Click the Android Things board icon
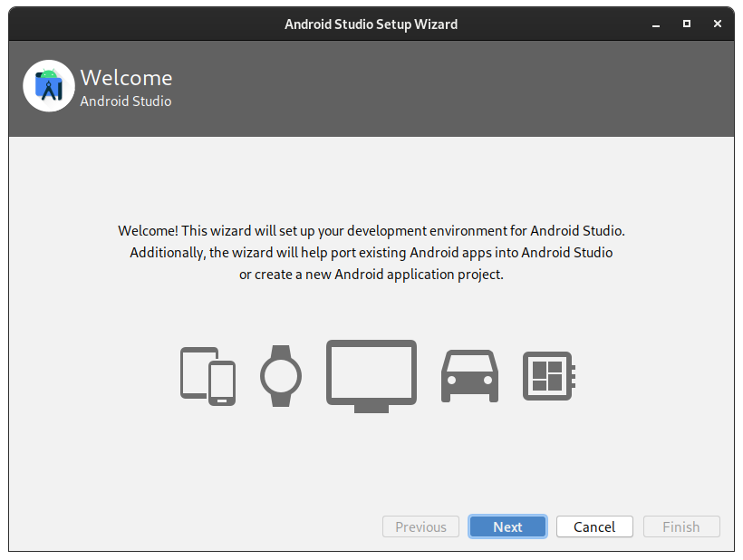The image size is (743, 560). pos(549,376)
